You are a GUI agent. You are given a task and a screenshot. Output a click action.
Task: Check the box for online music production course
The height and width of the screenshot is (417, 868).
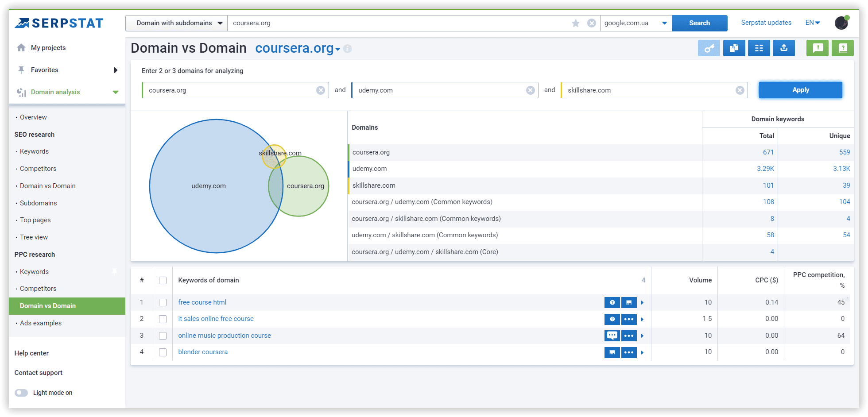pos(163,336)
